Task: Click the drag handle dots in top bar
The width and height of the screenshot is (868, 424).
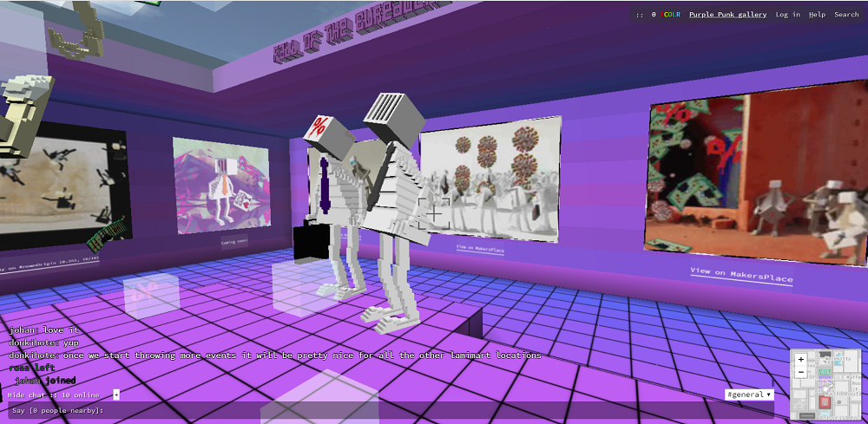Action: tap(640, 15)
